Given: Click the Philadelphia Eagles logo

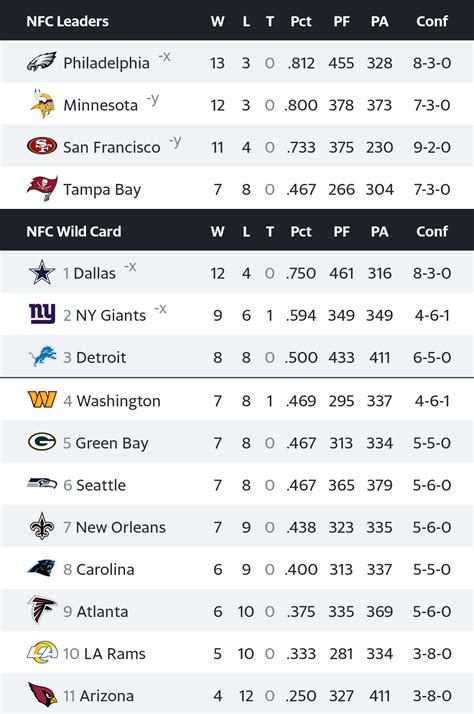Looking at the screenshot, I should [x=41, y=61].
